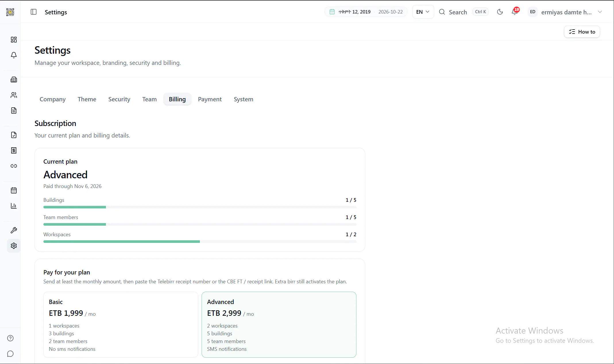The width and height of the screenshot is (614, 364).
Task: Switch to the Payment tab
Action: coord(210,99)
